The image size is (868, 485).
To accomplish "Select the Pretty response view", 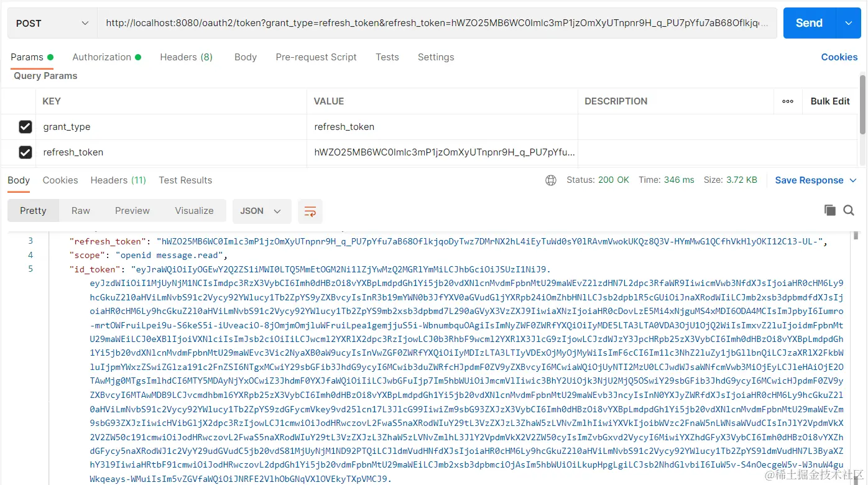I will point(33,211).
